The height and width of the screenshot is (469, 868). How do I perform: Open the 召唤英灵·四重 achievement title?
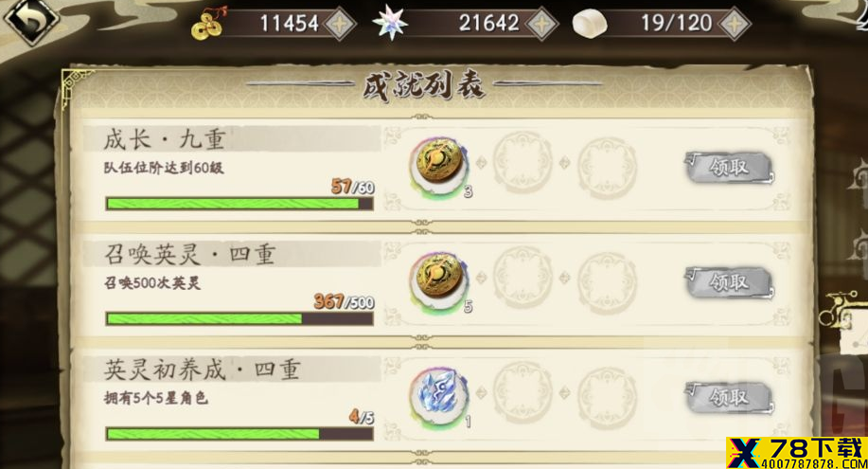(x=189, y=255)
